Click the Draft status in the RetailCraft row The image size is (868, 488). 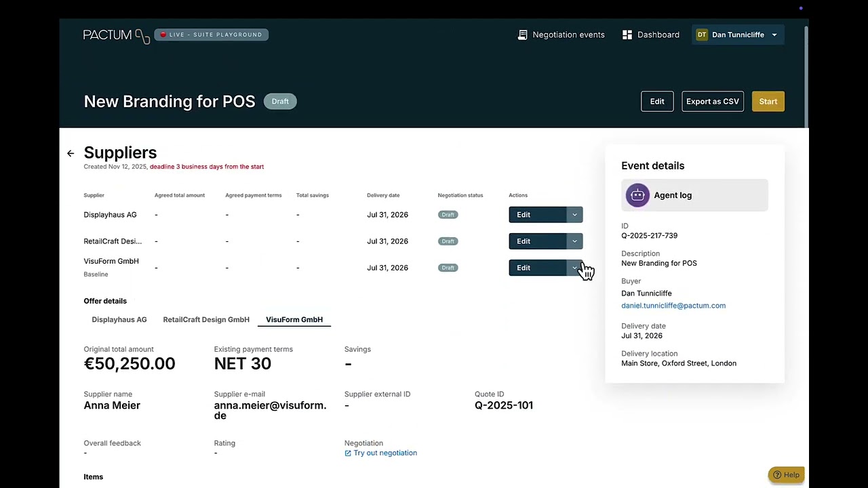pyautogui.click(x=448, y=241)
